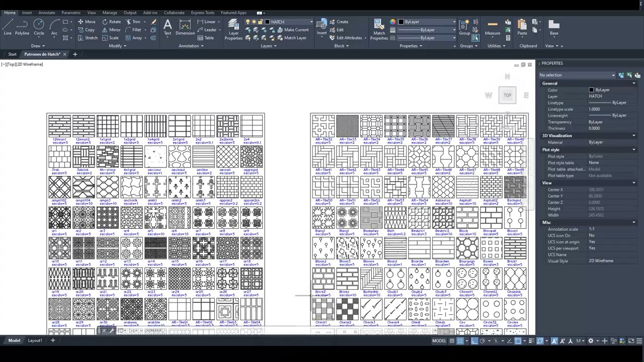Open Layer Properties manager

233,29
